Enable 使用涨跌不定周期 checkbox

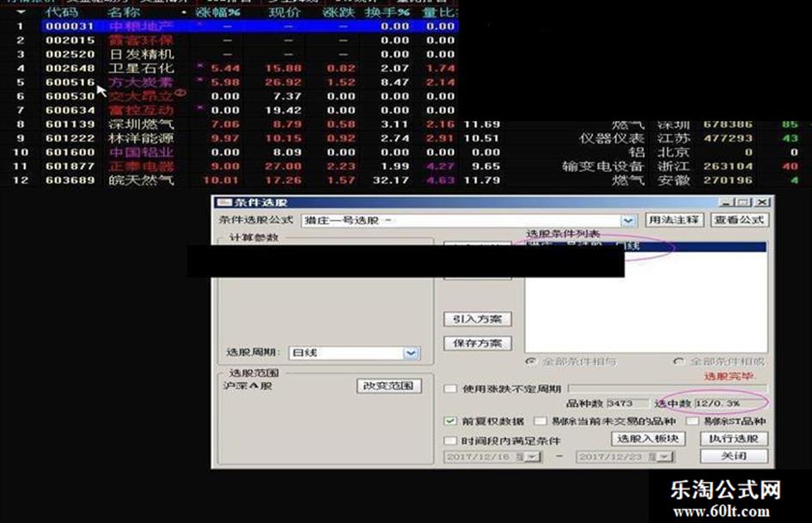(450, 389)
